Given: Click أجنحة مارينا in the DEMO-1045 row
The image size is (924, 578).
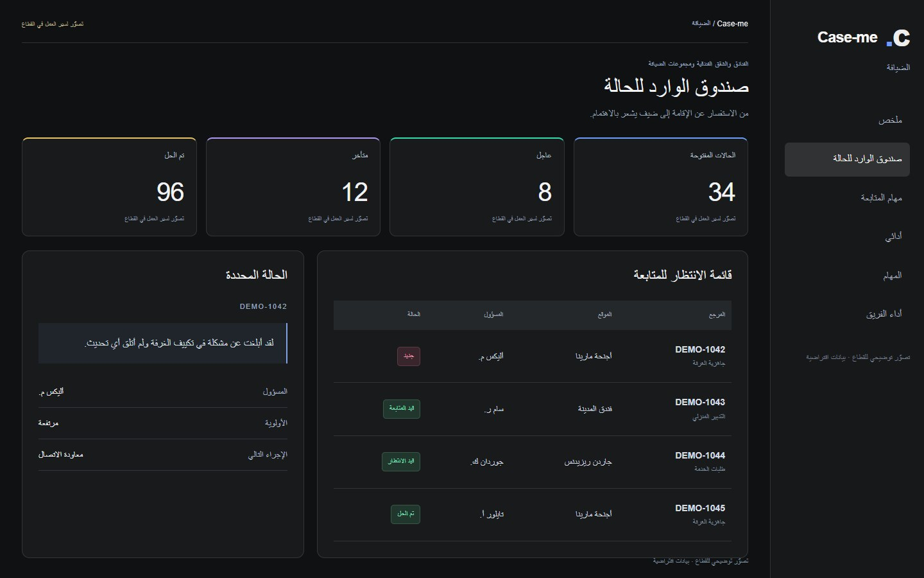Looking at the screenshot, I should pos(594,514).
